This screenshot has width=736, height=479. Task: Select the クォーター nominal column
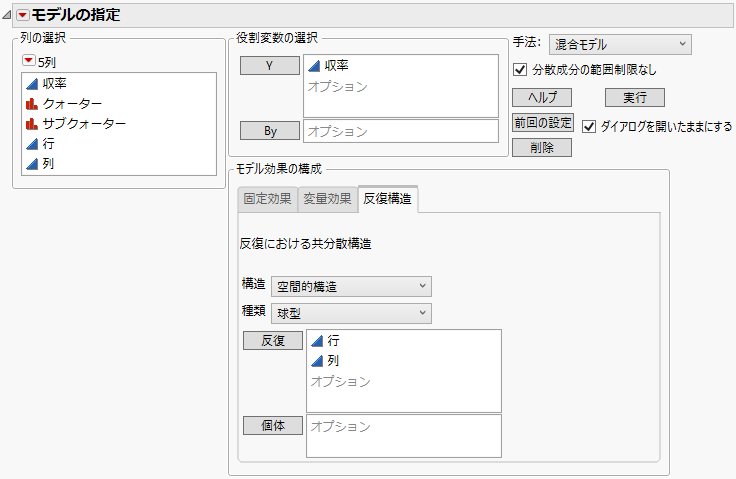tap(71, 103)
